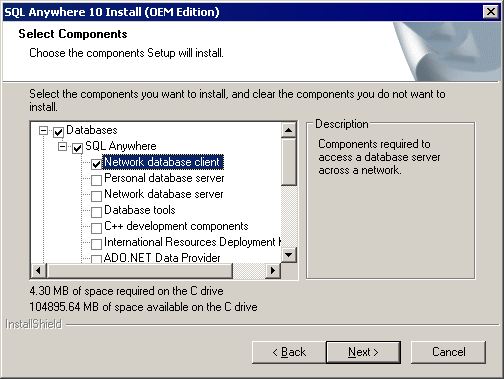Cancel the installation
This screenshot has width=504, height=379.
click(x=448, y=352)
